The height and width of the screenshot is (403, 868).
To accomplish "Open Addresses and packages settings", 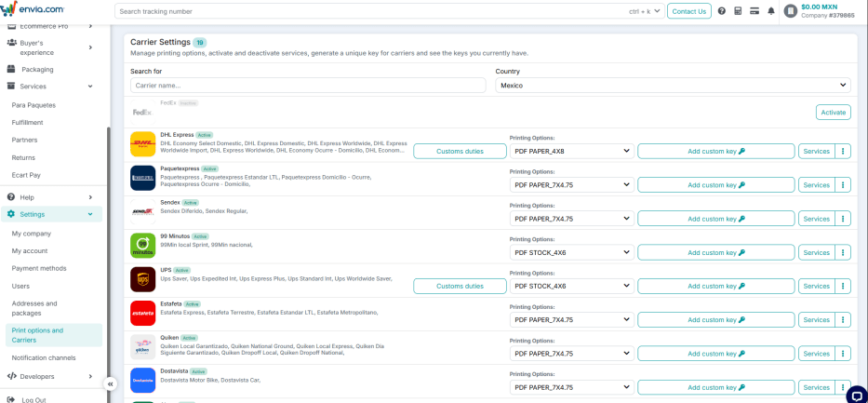I will [34, 308].
